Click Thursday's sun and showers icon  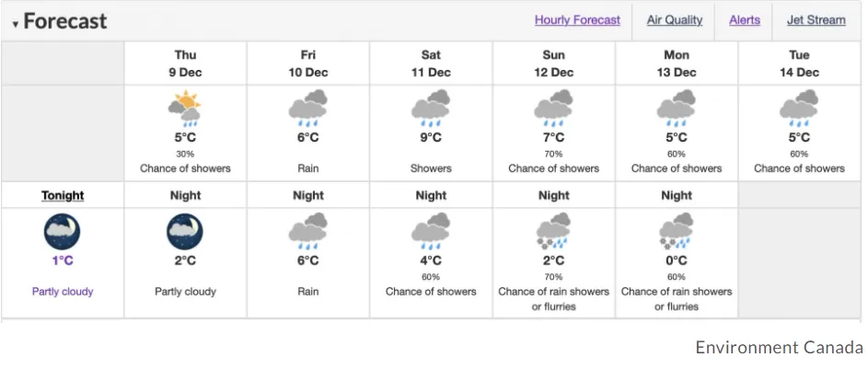pos(185,109)
